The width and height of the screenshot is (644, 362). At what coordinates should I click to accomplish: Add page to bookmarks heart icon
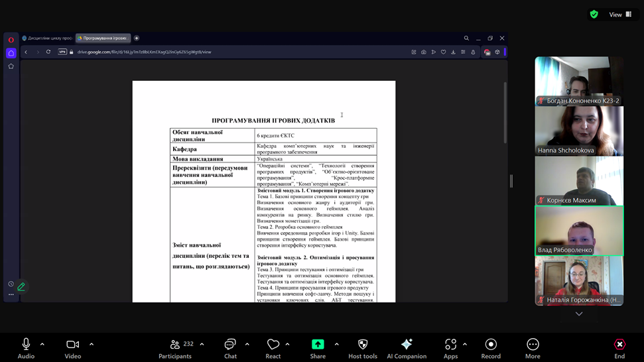click(x=443, y=52)
